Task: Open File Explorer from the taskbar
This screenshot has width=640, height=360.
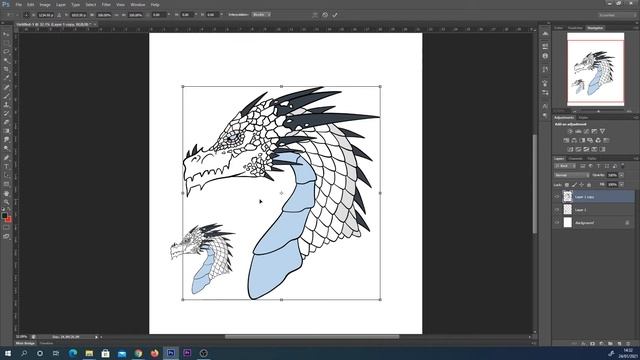Action: [x=89, y=353]
